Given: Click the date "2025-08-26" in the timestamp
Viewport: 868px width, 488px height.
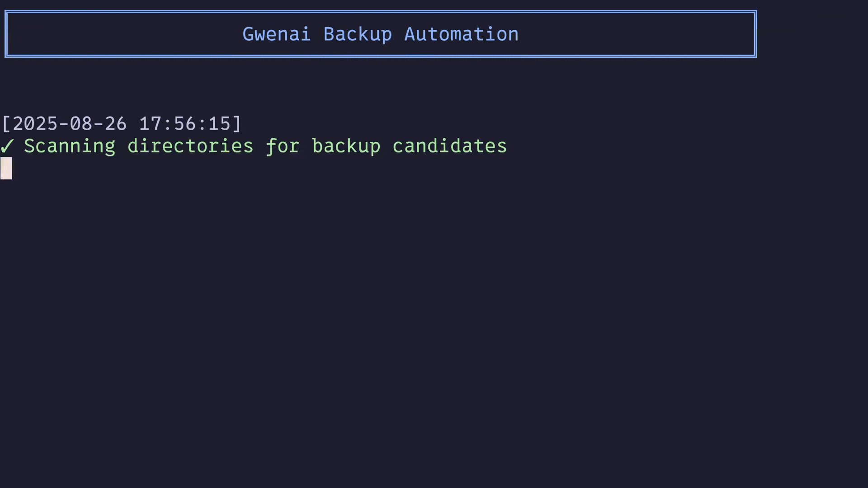Looking at the screenshot, I should pos(70,124).
